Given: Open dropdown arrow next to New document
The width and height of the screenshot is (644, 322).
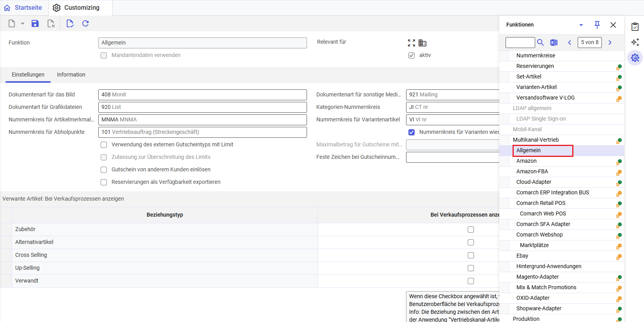Looking at the screenshot, I should (23, 24).
